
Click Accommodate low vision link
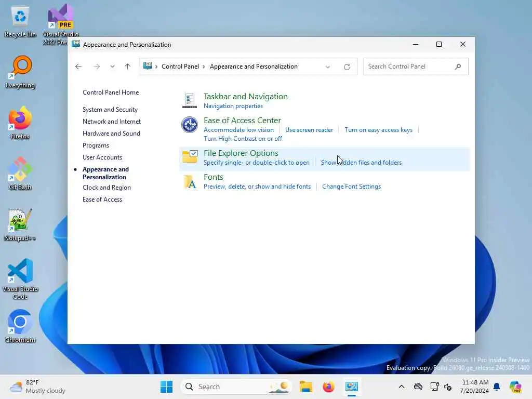click(238, 129)
